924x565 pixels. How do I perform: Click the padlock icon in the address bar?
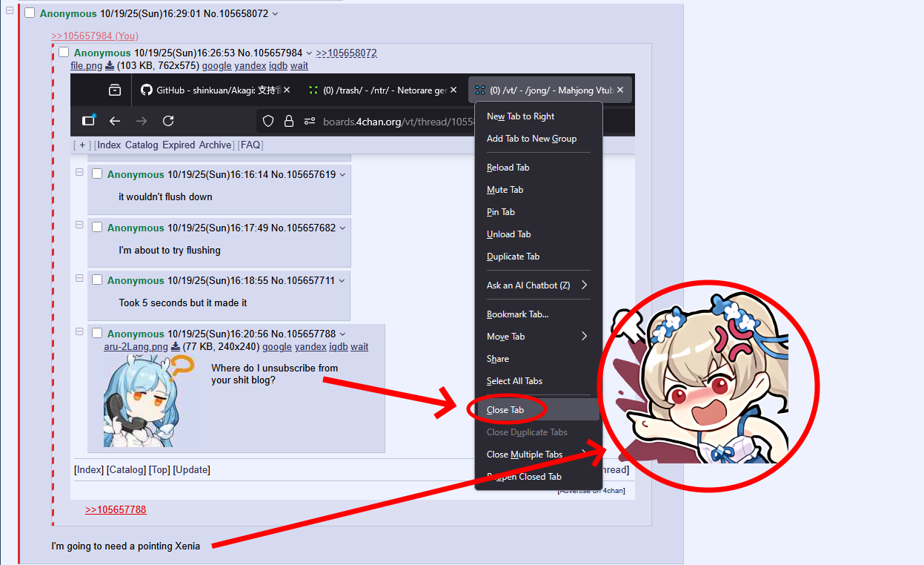(x=289, y=121)
